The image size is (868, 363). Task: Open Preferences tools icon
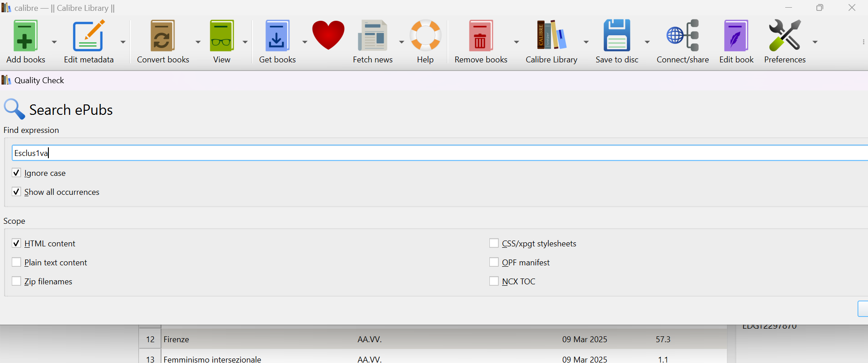click(785, 35)
